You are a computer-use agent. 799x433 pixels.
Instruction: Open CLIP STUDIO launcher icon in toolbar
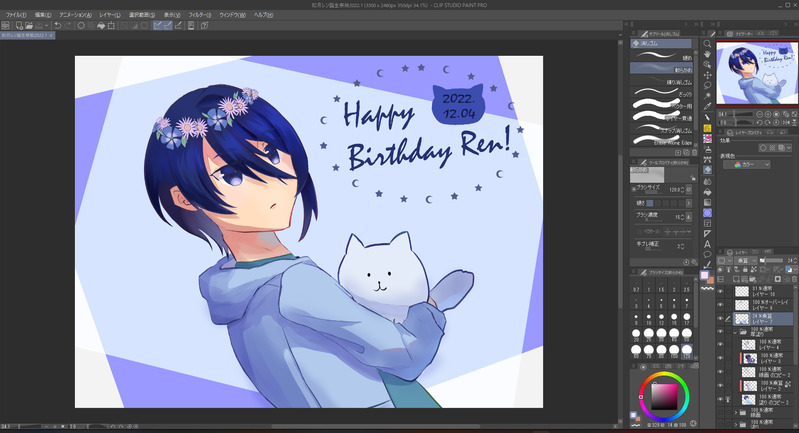[x=6, y=25]
